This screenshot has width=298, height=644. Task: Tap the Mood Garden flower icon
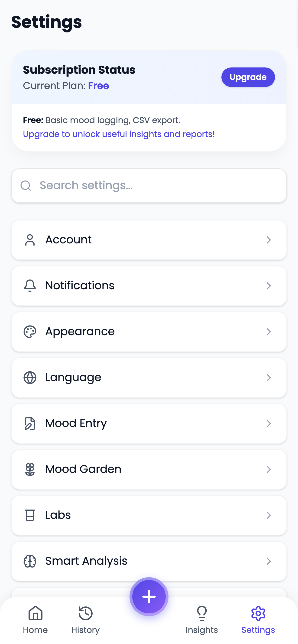(30, 469)
